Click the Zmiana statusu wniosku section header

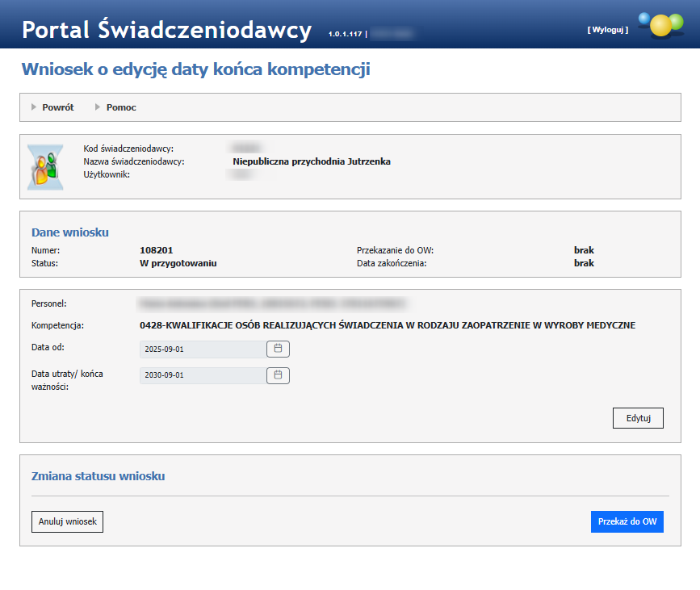click(98, 476)
